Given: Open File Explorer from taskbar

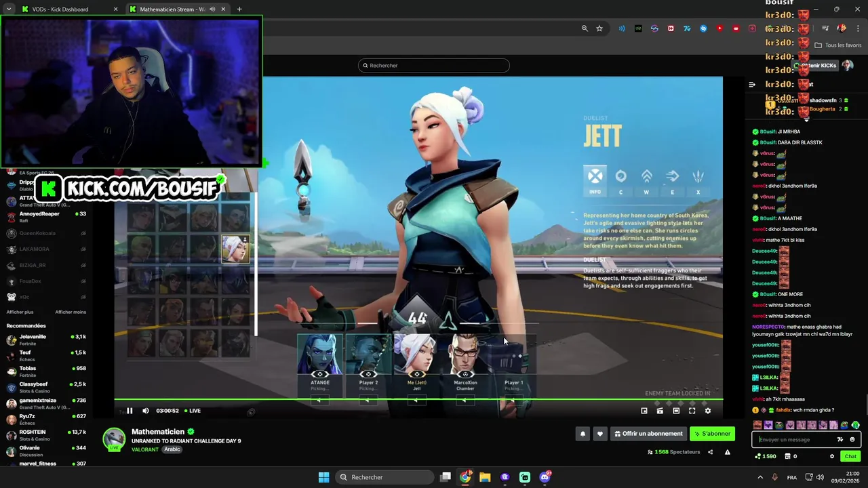Looking at the screenshot, I should pyautogui.click(x=485, y=477).
